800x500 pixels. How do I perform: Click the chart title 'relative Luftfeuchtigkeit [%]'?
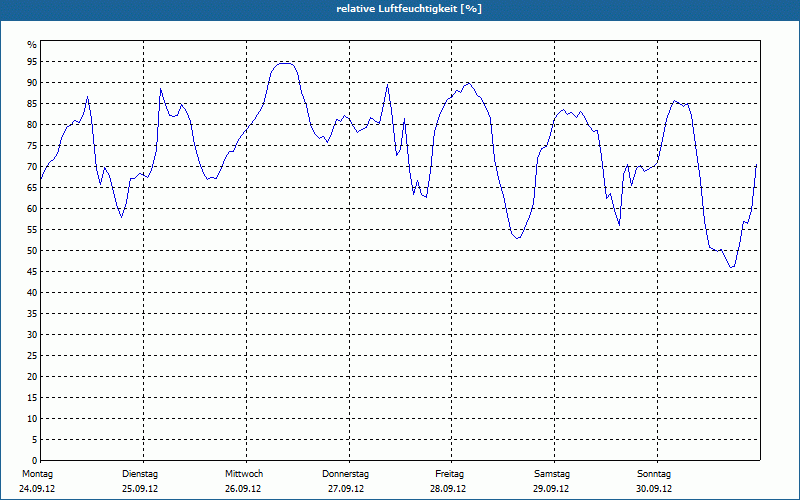pos(409,9)
